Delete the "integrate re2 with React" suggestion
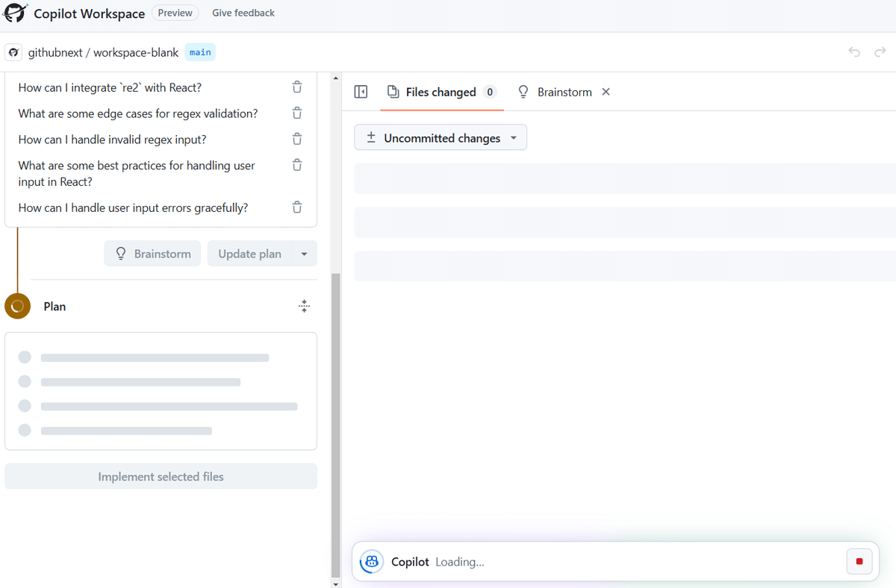Viewport: 896px width, 588px height. pyautogui.click(x=296, y=87)
